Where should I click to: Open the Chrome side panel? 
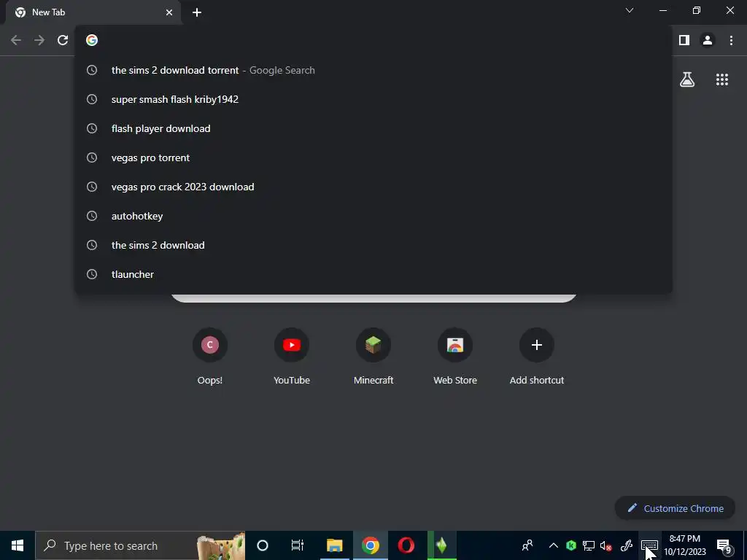[684, 41]
